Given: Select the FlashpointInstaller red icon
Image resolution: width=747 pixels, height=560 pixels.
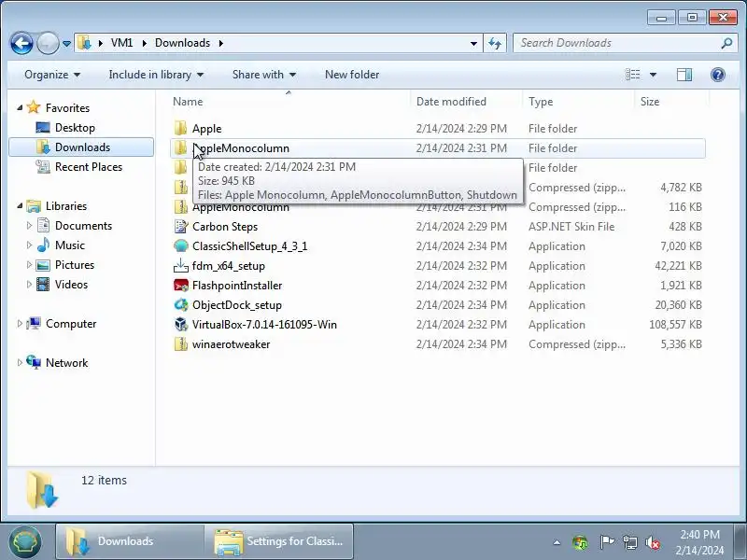Looking at the screenshot, I should [180, 286].
